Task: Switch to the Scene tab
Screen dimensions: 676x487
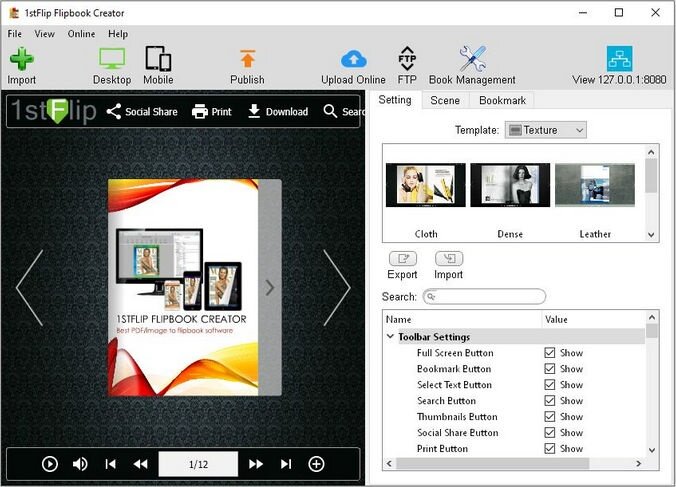Action: (445, 100)
